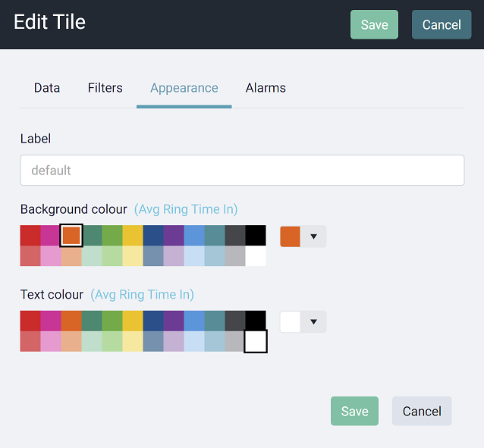Image resolution: width=484 pixels, height=448 pixels.
Task: Select the purple background colour swatch
Action: point(174,236)
